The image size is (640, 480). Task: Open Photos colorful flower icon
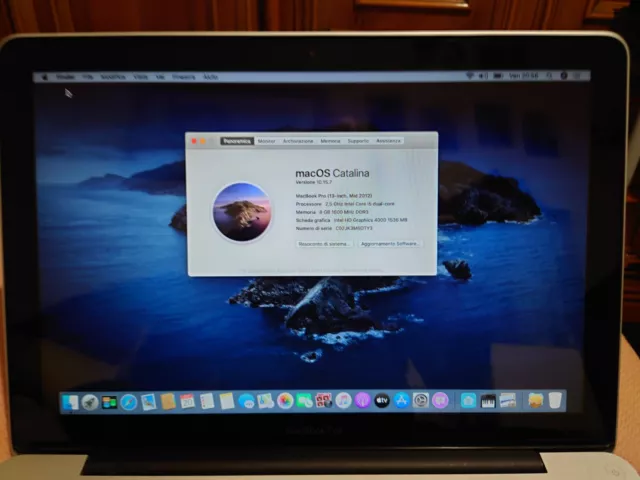coord(285,401)
